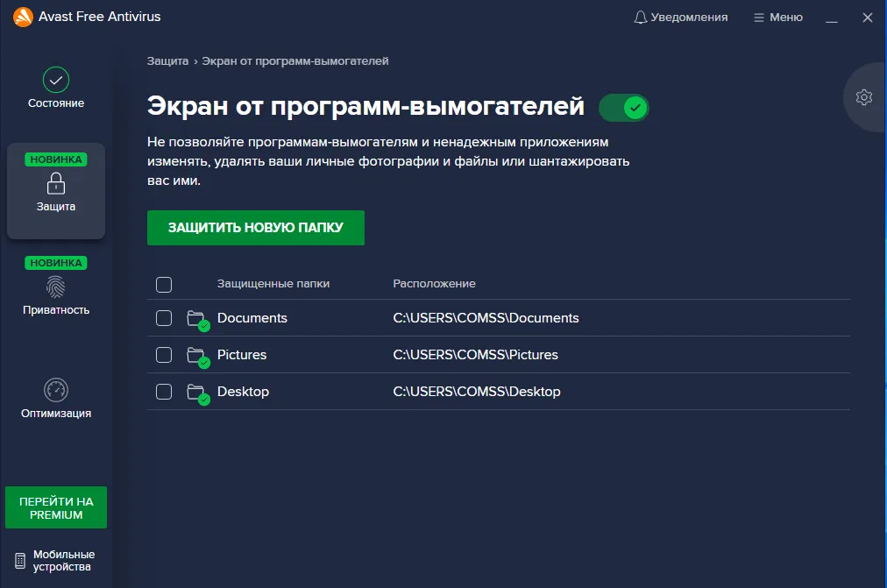
Task: Click path C:\USERS\COMSS\Documents
Action: (486, 318)
